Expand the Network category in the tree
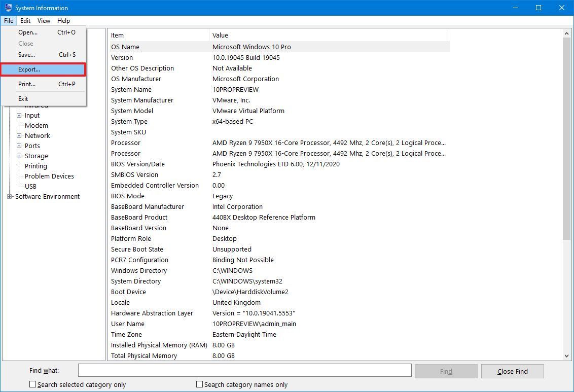 click(x=19, y=135)
